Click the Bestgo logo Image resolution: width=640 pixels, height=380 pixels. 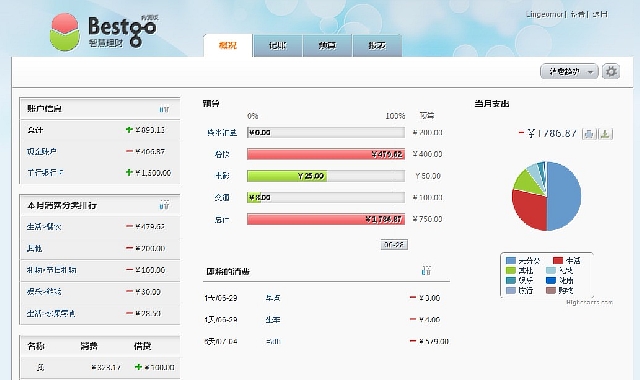(x=104, y=32)
